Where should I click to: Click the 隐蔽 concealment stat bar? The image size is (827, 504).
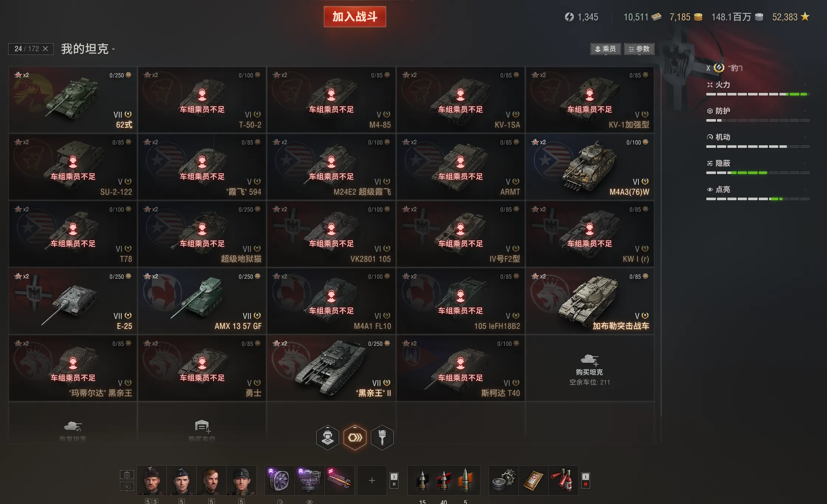tap(758, 173)
